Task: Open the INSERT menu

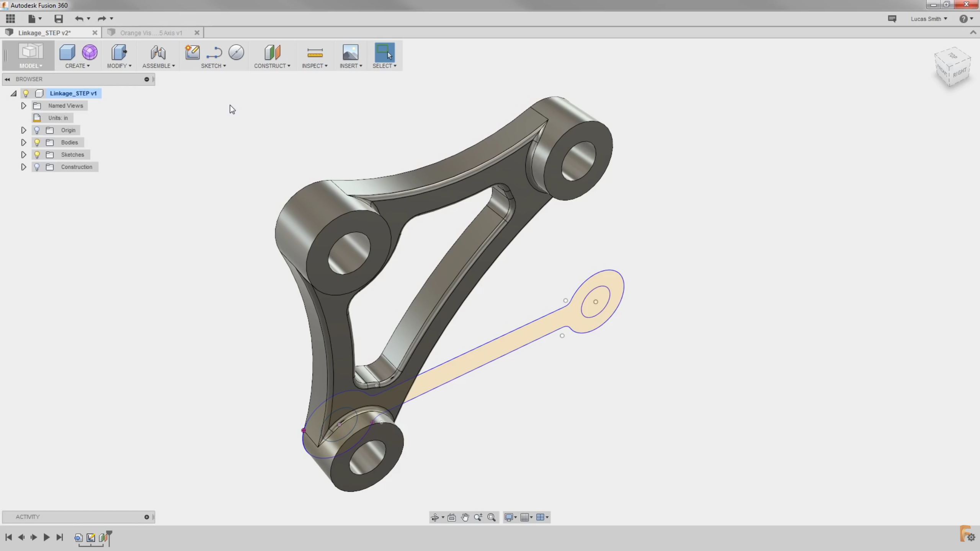Action: click(x=351, y=66)
